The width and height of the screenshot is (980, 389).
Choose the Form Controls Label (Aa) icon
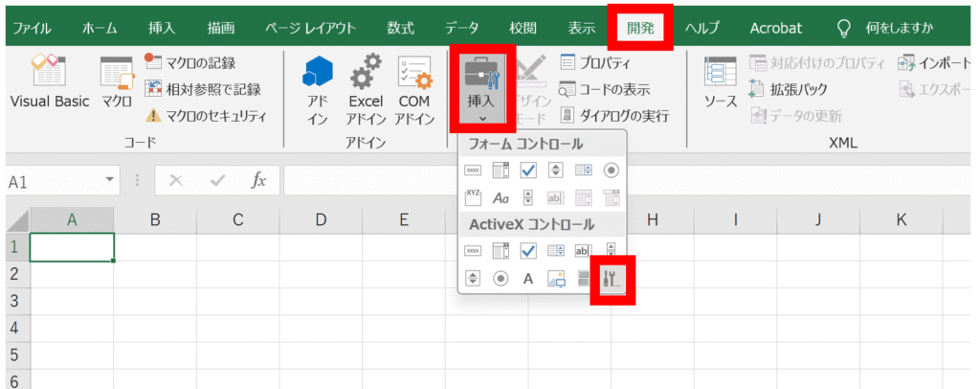501,198
